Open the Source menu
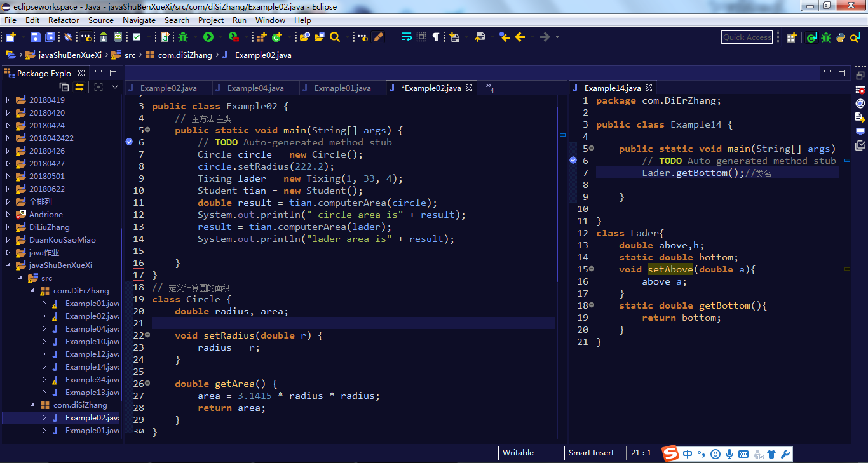The image size is (868, 463). (x=101, y=20)
